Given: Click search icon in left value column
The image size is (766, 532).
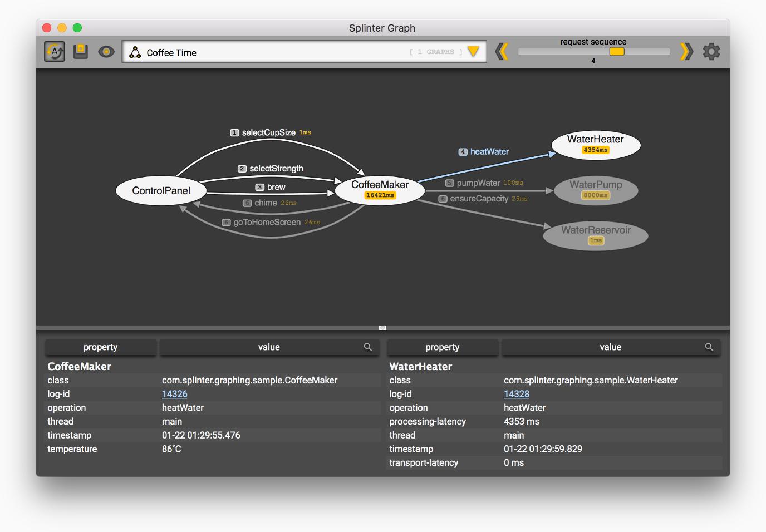Looking at the screenshot, I should (368, 347).
